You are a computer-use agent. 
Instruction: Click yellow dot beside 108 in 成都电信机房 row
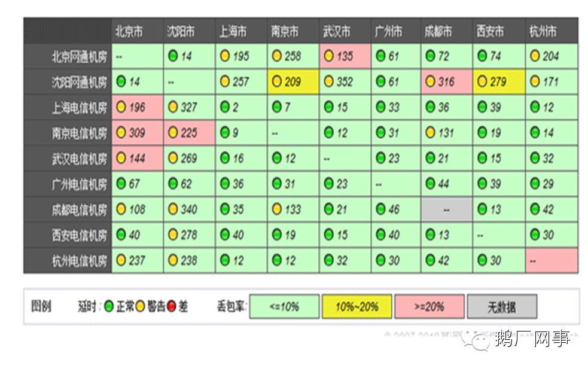coord(121,209)
